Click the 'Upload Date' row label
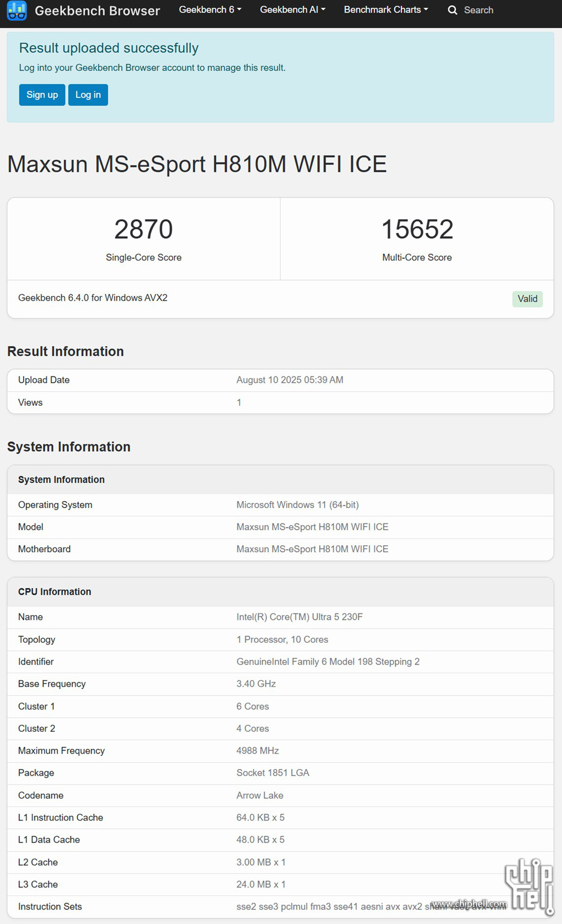The width and height of the screenshot is (562, 924). pyautogui.click(x=44, y=380)
